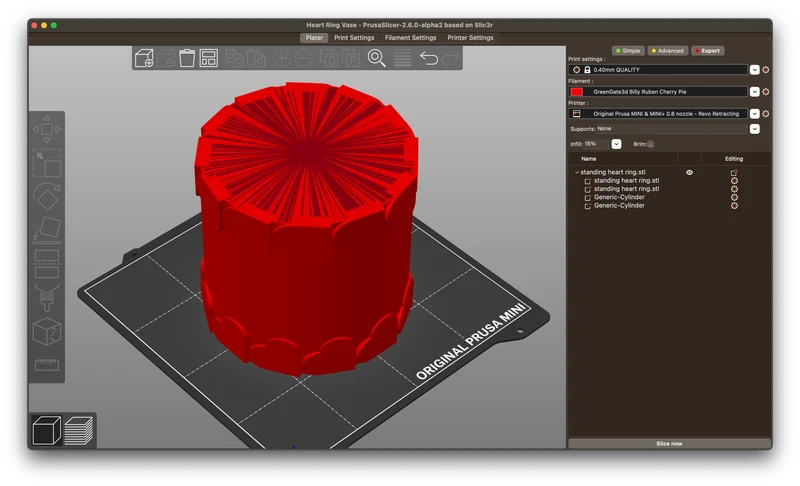Image resolution: width=800 pixels, height=486 pixels.
Task: Click the Arrange objects icon
Action: point(209,58)
